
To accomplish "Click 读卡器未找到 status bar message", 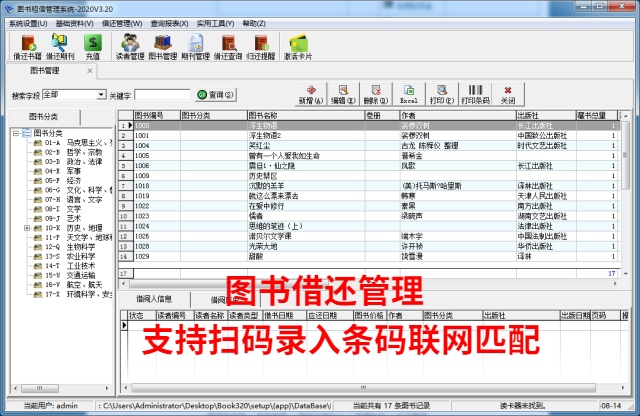I will [522, 405].
